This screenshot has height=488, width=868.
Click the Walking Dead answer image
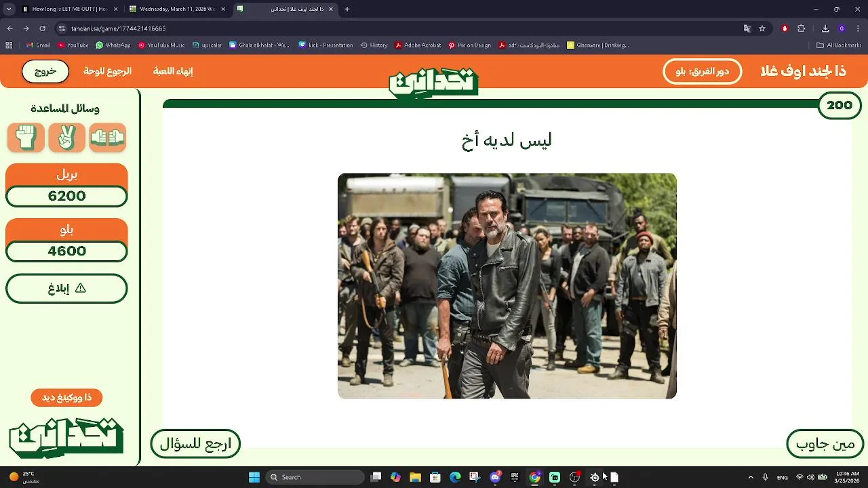pos(507,286)
